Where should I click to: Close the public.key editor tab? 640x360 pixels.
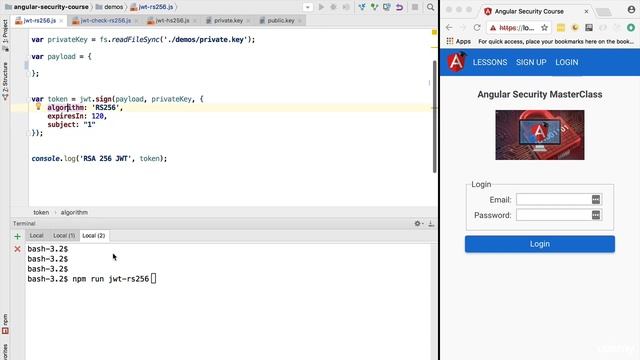(300, 20)
